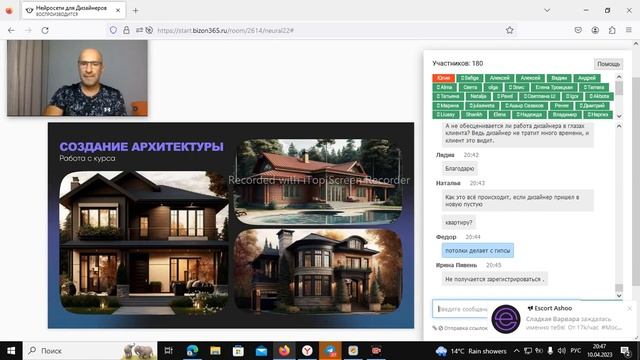The image size is (640, 360).
Task: Click Ирина Пивень's message about registration
Action: pyautogui.click(x=494, y=279)
